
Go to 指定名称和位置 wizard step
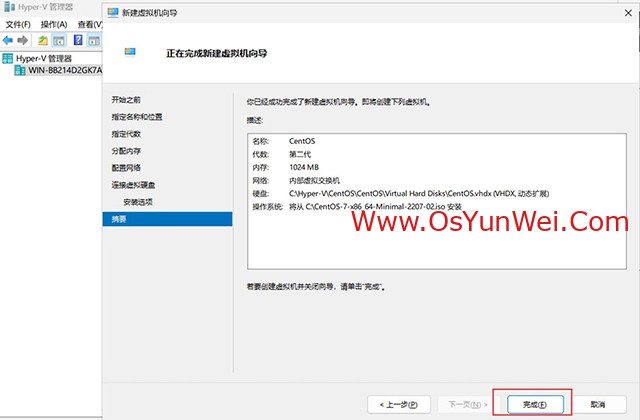(137, 117)
